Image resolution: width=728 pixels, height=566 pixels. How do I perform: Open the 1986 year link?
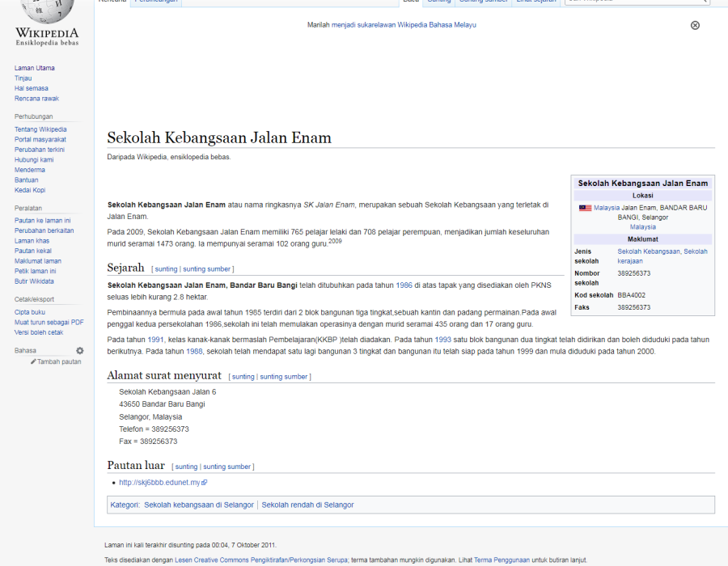click(404, 285)
